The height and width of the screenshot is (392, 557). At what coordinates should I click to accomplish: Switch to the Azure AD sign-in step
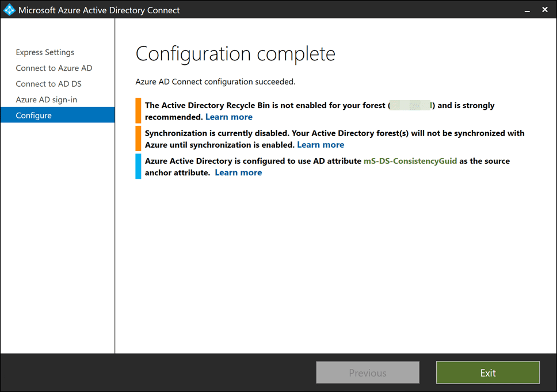coord(46,99)
